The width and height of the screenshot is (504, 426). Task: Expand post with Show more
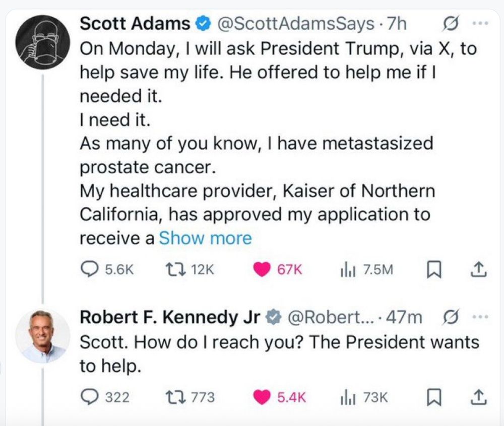click(205, 238)
